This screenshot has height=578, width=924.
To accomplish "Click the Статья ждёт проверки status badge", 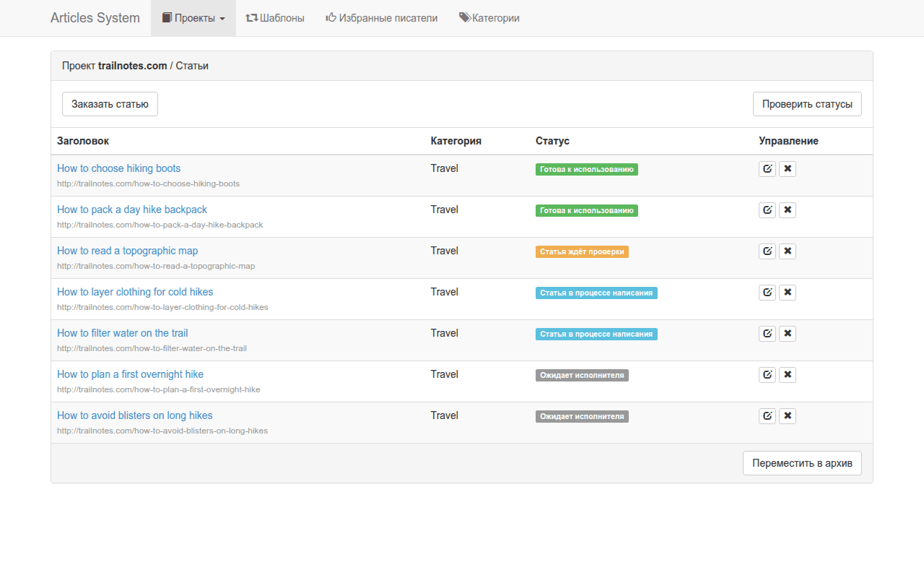I will tap(582, 252).
